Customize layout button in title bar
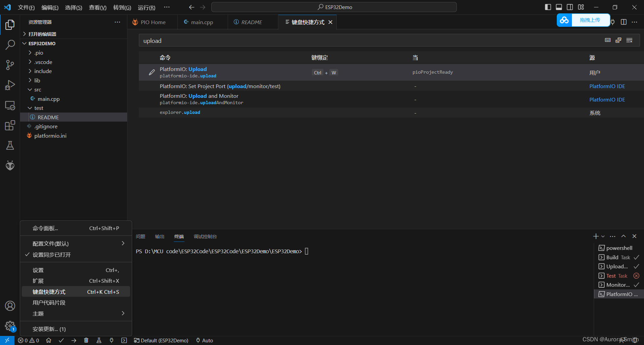The image size is (644, 345). tap(581, 7)
